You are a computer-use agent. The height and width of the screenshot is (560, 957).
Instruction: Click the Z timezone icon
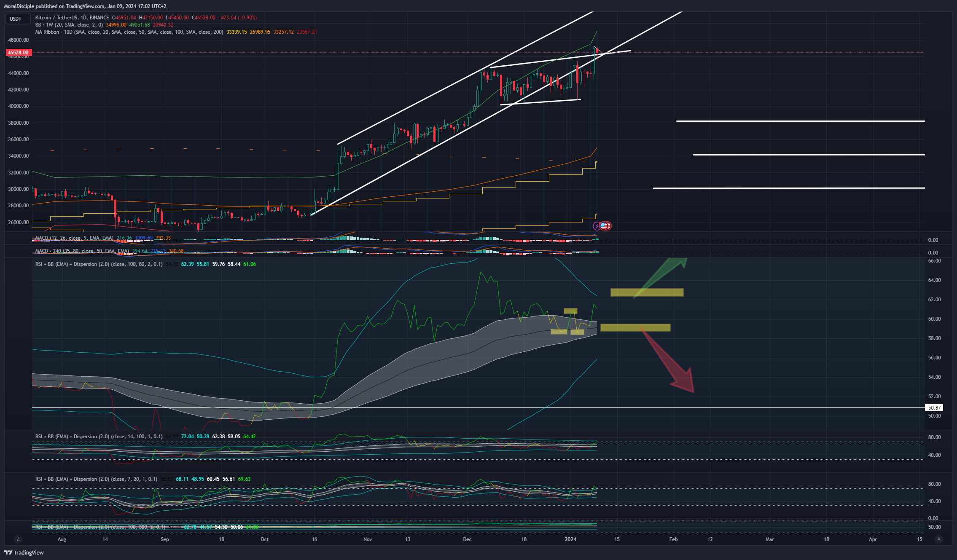(18, 539)
